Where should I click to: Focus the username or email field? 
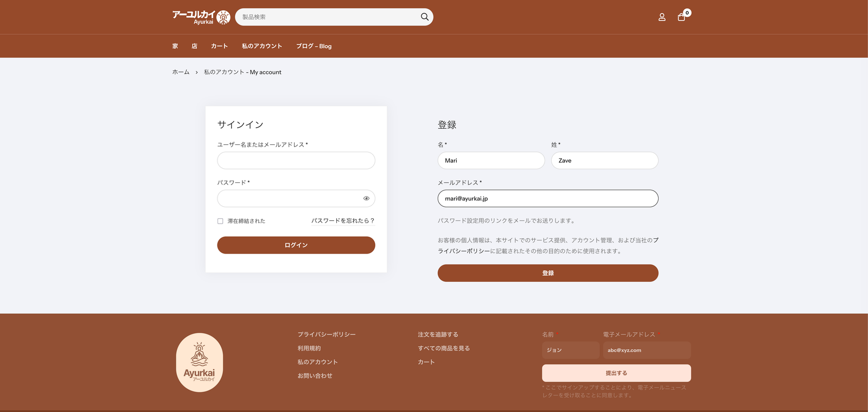(x=296, y=161)
